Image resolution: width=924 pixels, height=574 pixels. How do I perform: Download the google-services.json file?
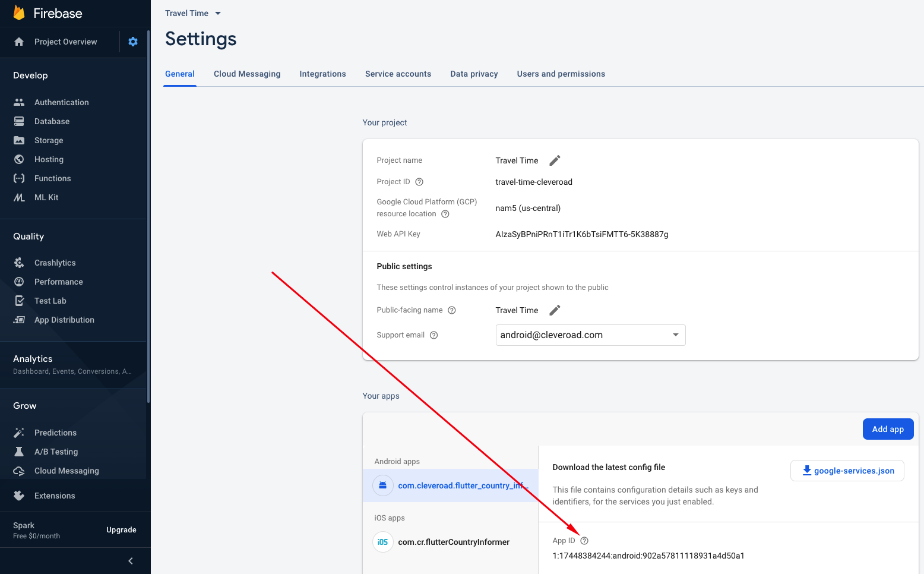click(847, 471)
